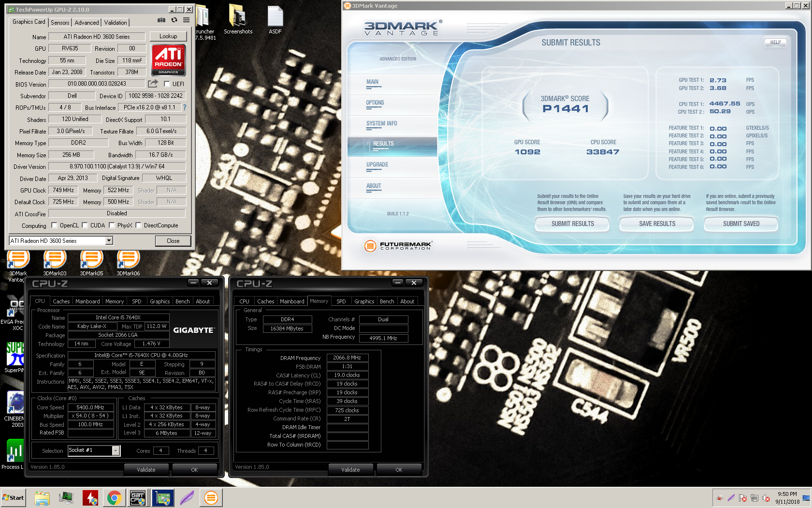Open the Graphics tab in right CPU-Z window
Viewport: 812px width, 508px height.
(x=364, y=301)
